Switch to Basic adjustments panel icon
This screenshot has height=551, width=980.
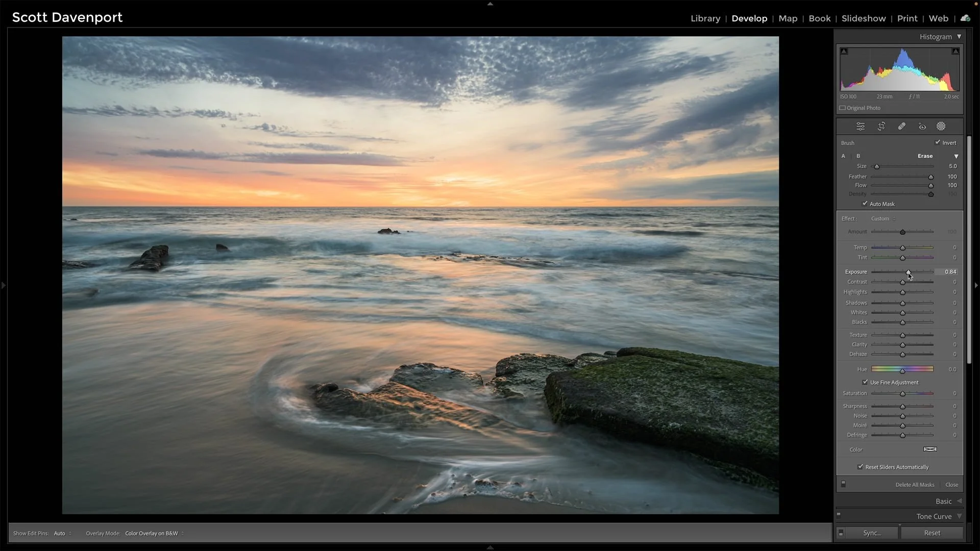(x=861, y=126)
